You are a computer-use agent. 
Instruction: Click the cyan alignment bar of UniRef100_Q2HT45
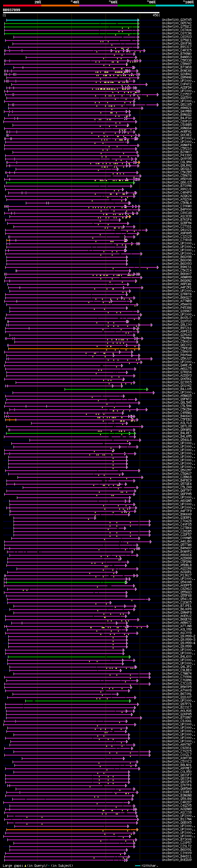click(x=73, y=20)
